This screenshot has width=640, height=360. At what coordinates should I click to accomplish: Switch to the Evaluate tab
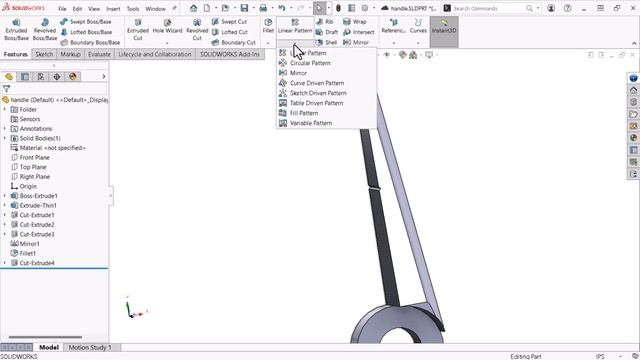pos(99,54)
